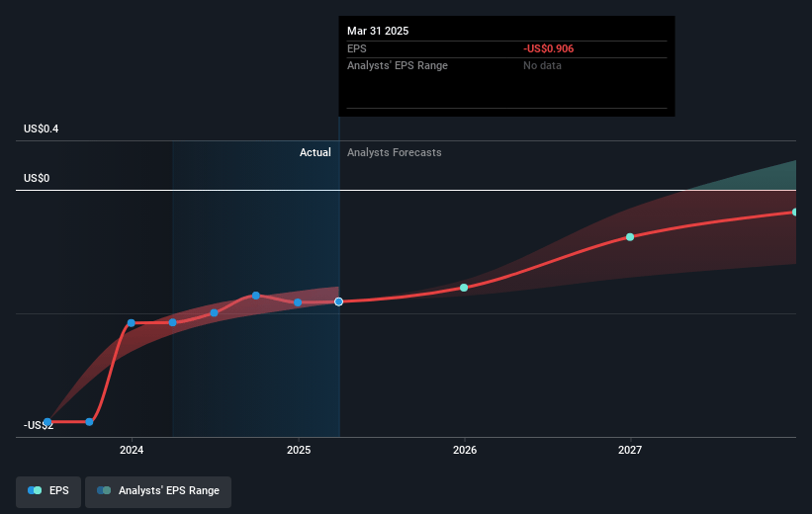812x514 pixels.
Task: Toggle the Analysts' EPS Range legend
Action: (158, 491)
